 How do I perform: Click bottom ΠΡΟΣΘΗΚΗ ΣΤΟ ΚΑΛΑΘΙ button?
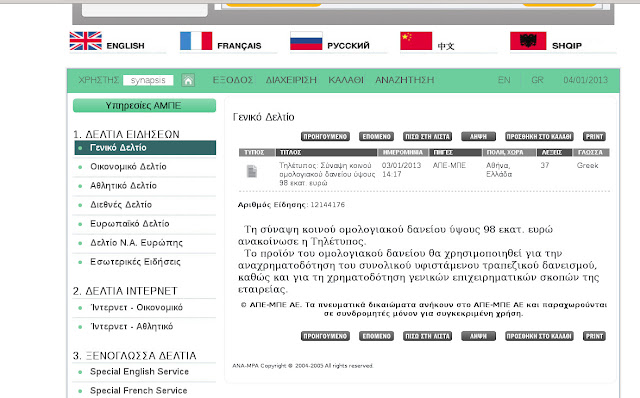click(x=539, y=336)
